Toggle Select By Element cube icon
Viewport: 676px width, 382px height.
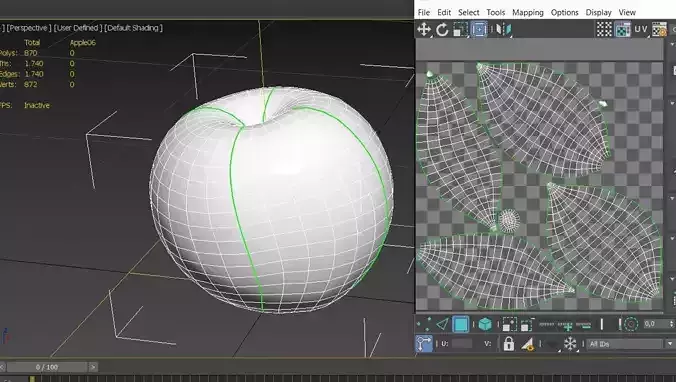point(485,324)
